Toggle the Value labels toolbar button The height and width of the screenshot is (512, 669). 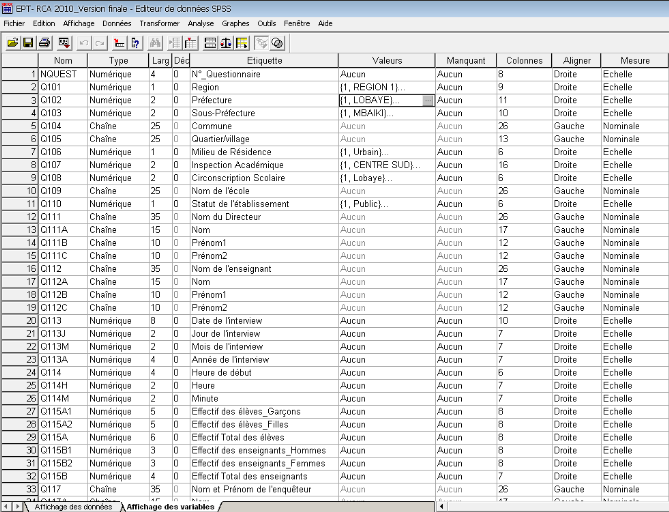point(260,43)
